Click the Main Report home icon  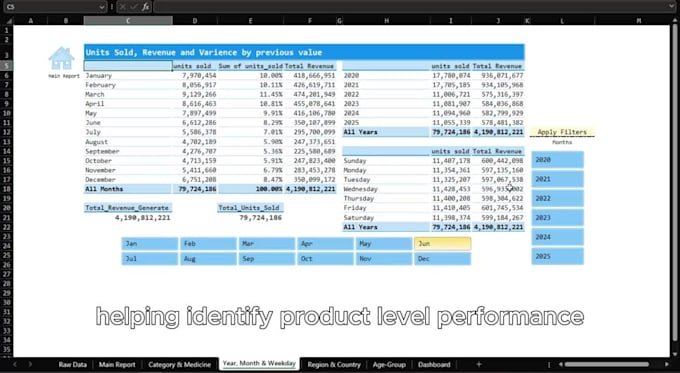pos(62,58)
